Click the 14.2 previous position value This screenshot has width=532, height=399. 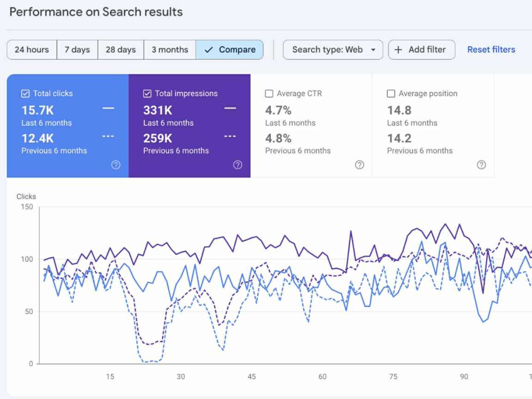(400, 138)
